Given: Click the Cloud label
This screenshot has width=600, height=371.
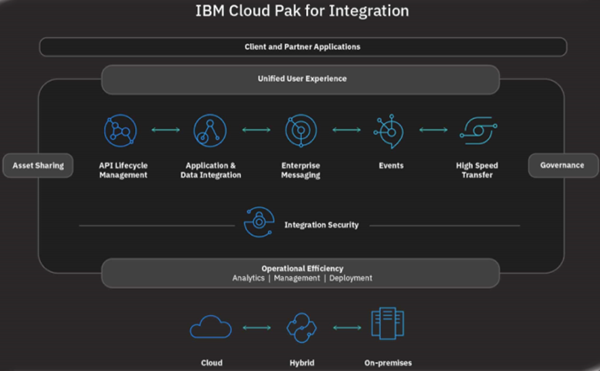Looking at the screenshot, I should (x=212, y=363).
